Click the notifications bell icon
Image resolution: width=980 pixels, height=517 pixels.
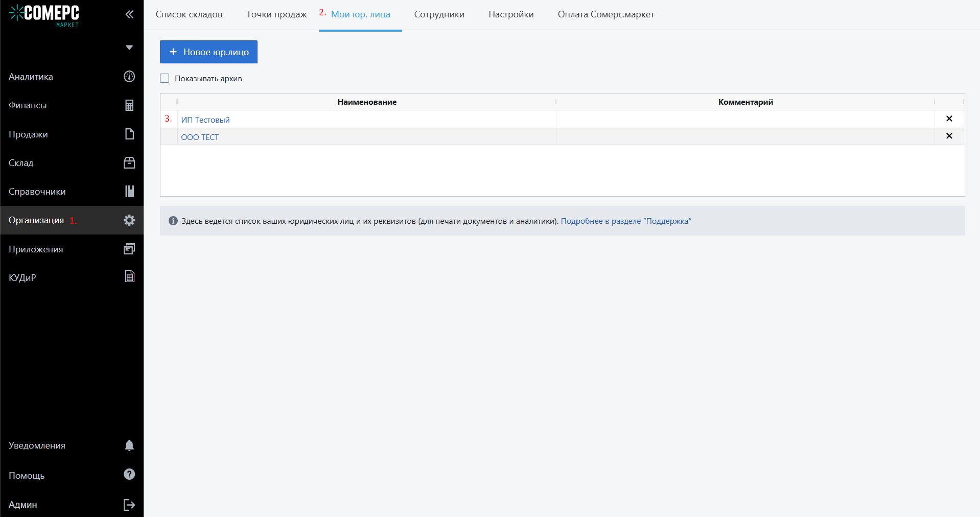[x=129, y=445]
